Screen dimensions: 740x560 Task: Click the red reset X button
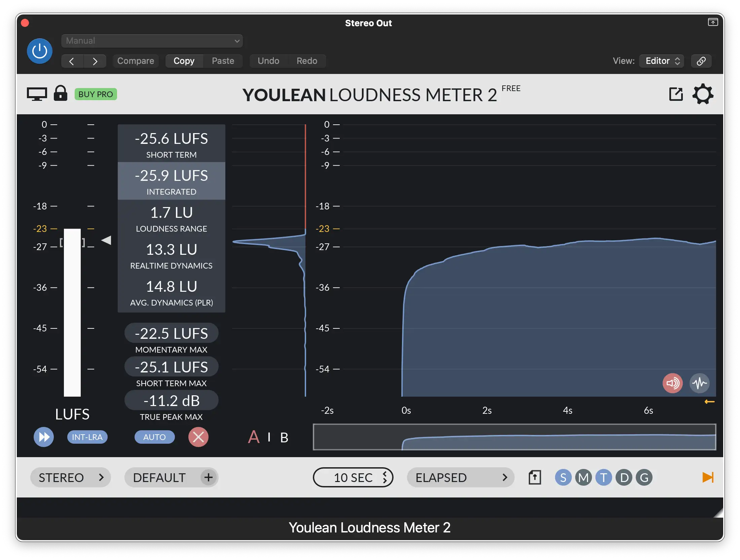tap(198, 436)
